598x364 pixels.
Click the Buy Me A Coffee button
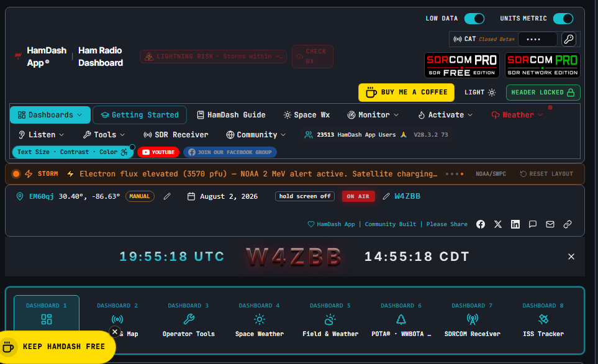[x=406, y=93]
